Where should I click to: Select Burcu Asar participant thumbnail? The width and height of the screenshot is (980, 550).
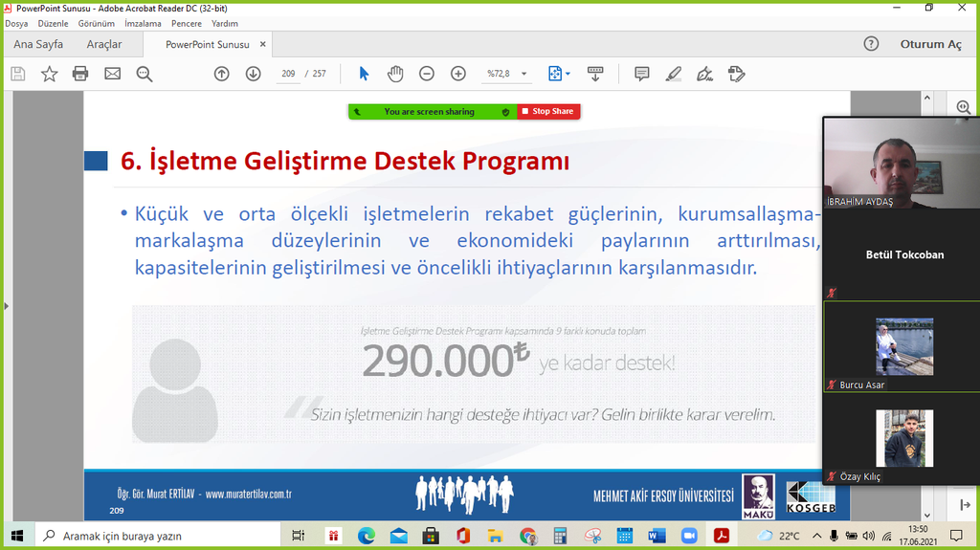(904, 347)
